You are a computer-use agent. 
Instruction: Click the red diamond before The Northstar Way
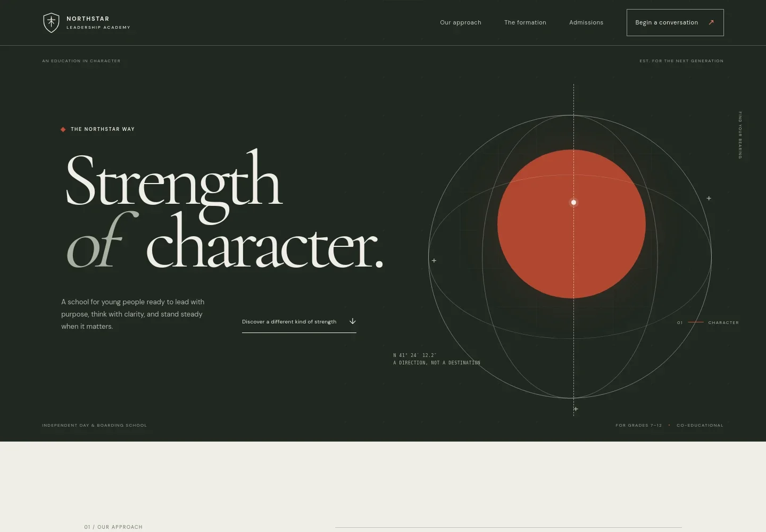coord(63,129)
